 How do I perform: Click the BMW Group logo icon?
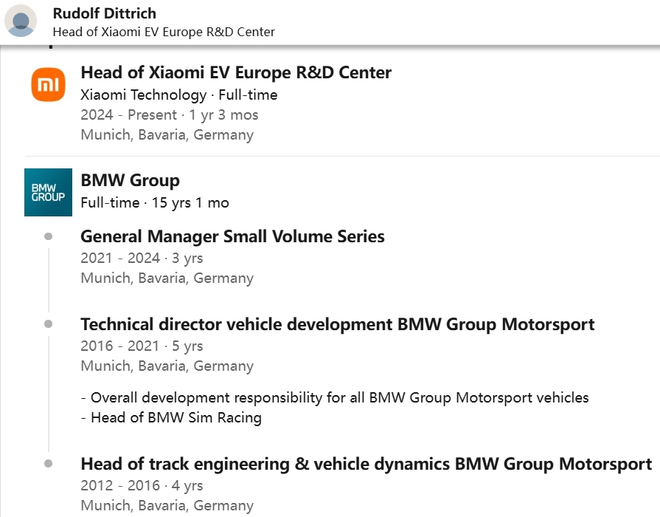point(48,192)
